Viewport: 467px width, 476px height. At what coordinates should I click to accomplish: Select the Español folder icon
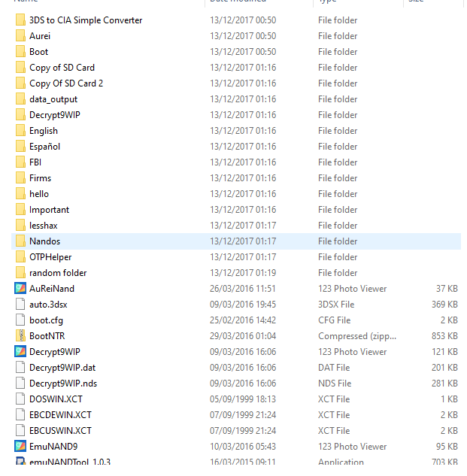(x=20, y=147)
